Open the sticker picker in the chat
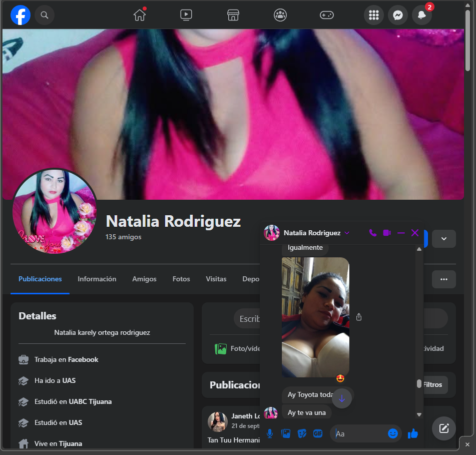Screen dimensions: 476x455 [302, 433]
